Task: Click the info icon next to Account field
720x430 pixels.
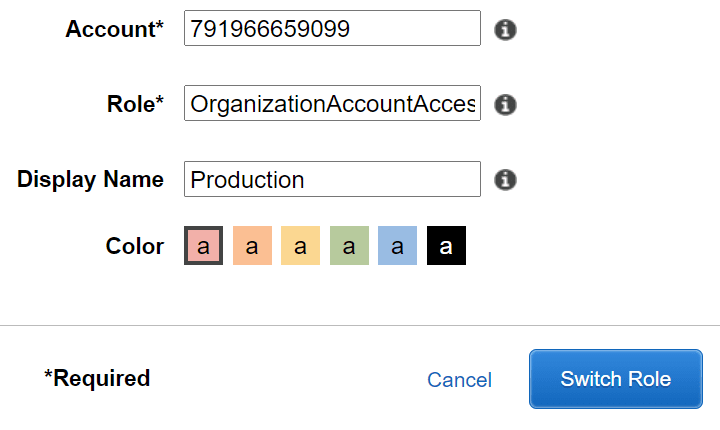Action: (506, 29)
